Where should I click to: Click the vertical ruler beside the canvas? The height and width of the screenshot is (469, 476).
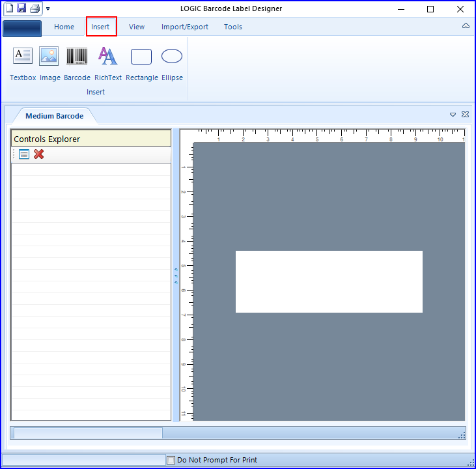[x=187, y=281]
